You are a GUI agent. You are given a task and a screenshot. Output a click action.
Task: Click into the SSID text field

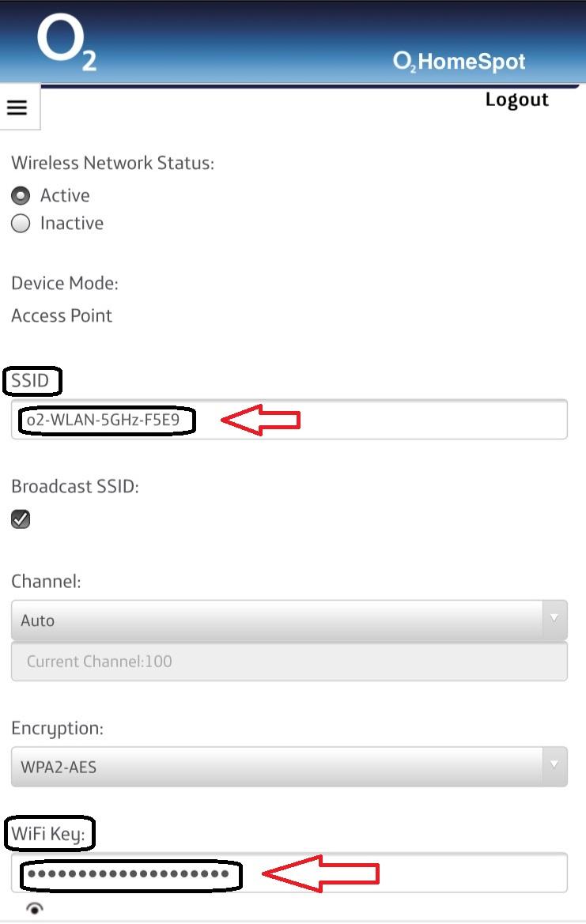coord(289,420)
